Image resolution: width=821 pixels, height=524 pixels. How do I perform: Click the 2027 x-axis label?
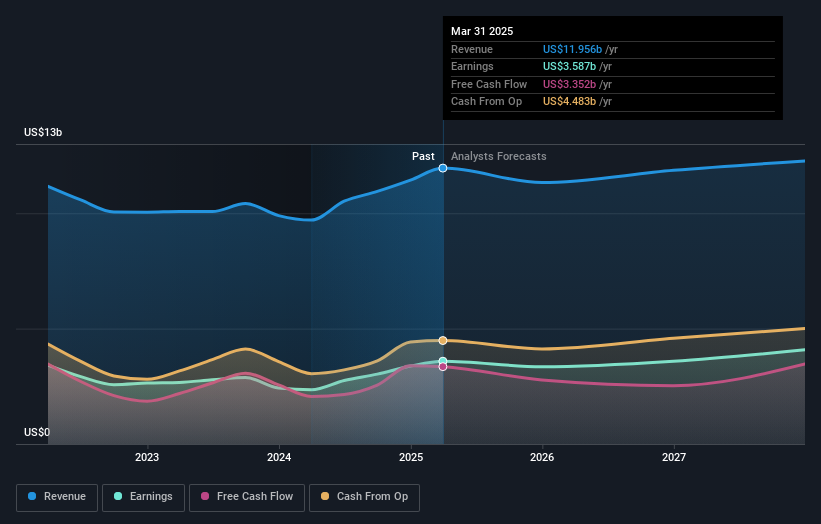(674, 458)
